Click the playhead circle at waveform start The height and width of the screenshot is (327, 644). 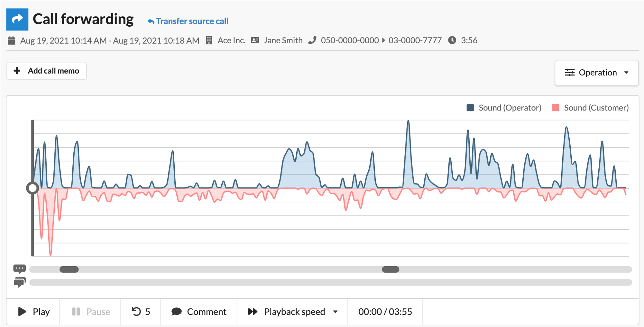(32, 188)
